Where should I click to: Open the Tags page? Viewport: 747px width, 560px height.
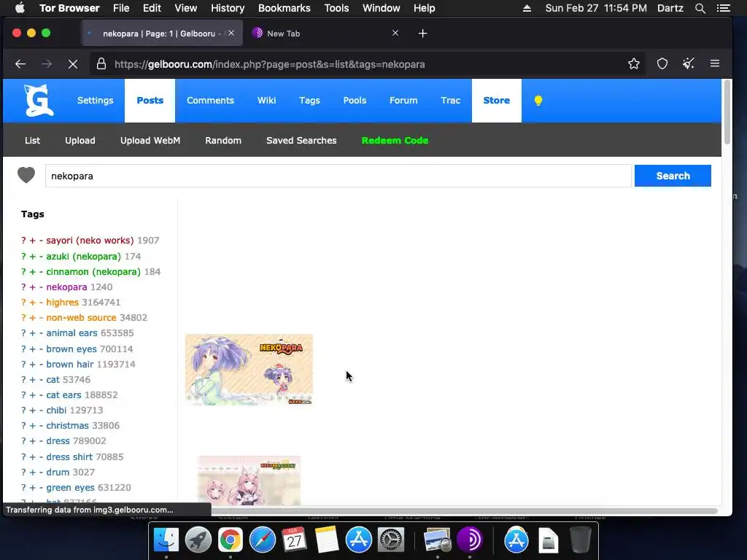[x=309, y=101]
